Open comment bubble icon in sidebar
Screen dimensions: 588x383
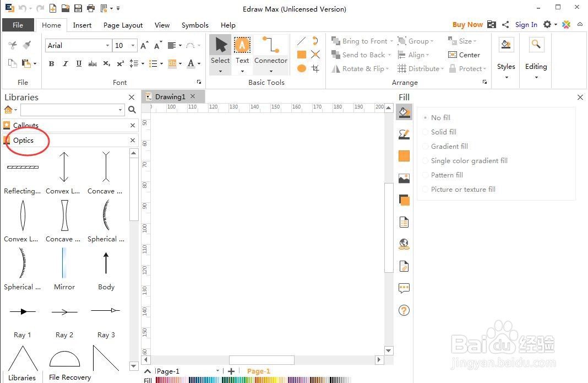[x=404, y=288]
